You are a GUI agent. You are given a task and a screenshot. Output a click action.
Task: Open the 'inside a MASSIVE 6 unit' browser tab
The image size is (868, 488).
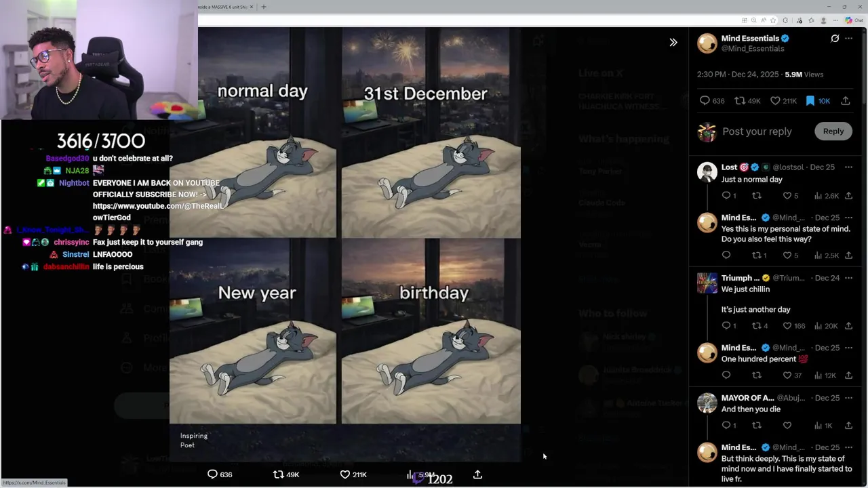[x=222, y=7]
